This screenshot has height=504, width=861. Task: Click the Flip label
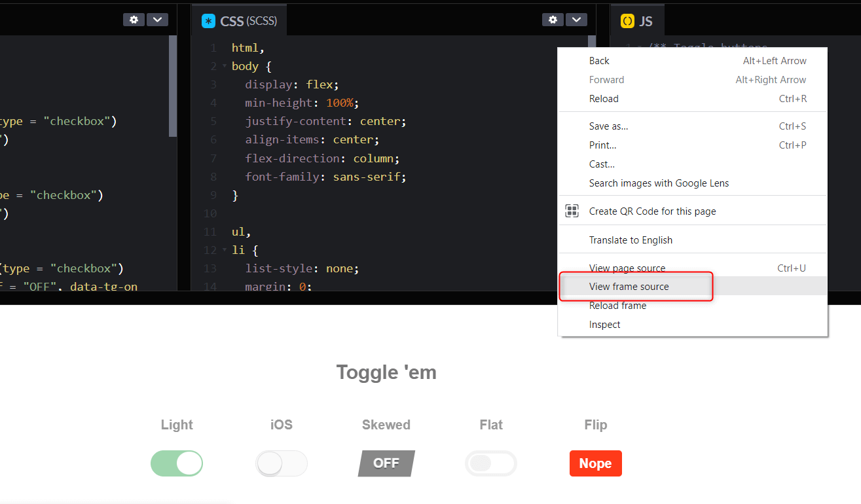(596, 425)
